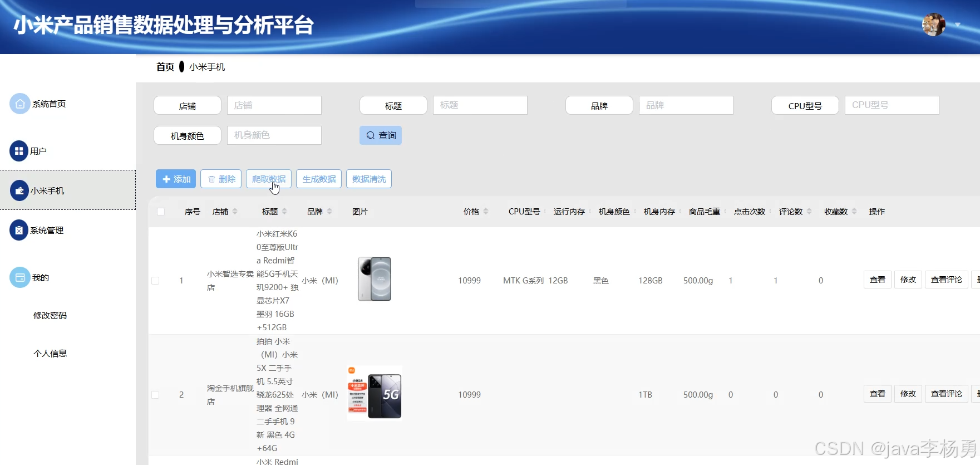Open 修改密码 in the sidebar
980x465 pixels.
point(50,315)
